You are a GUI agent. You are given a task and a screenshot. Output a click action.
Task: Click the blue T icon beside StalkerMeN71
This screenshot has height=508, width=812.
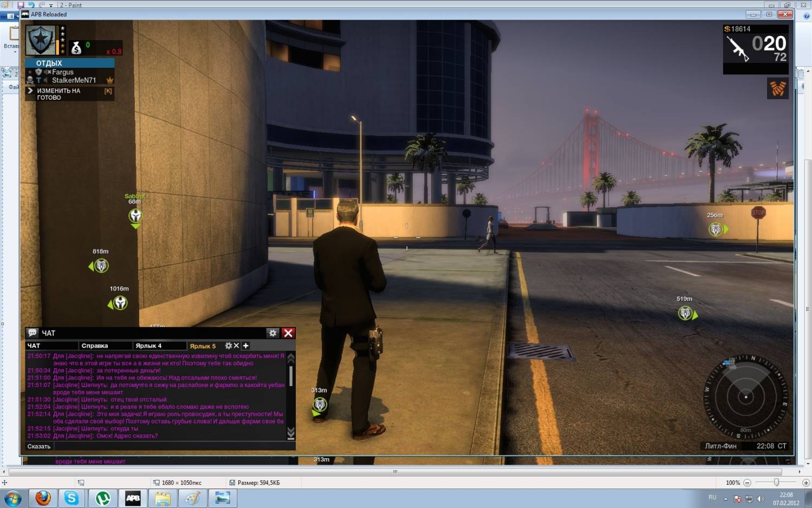[38, 80]
